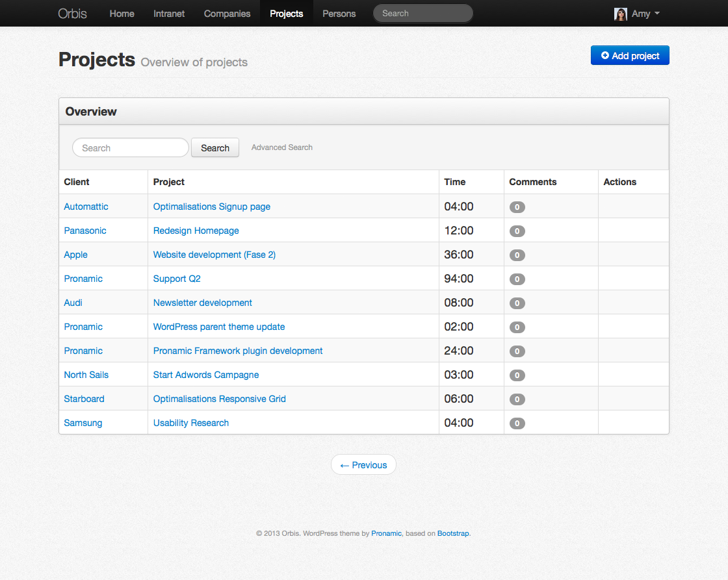728x580 pixels.
Task: Open the Home menu item
Action: 122,14
